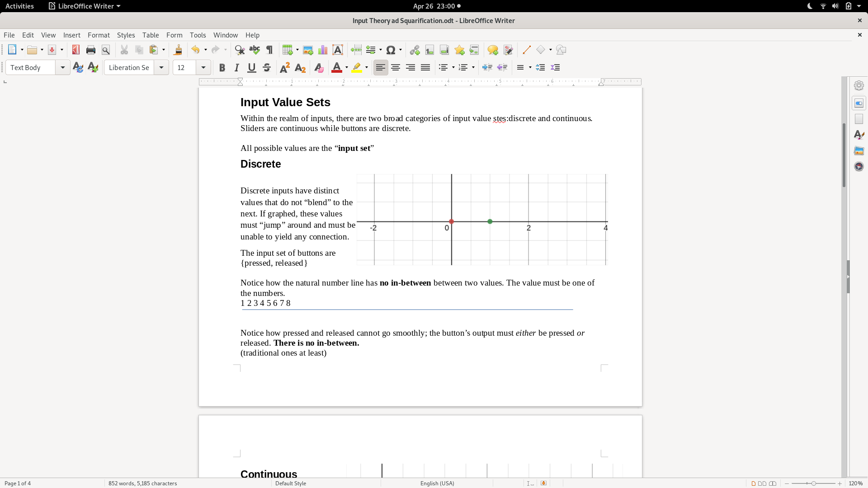
Task: Insert an image
Action: click(308, 50)
